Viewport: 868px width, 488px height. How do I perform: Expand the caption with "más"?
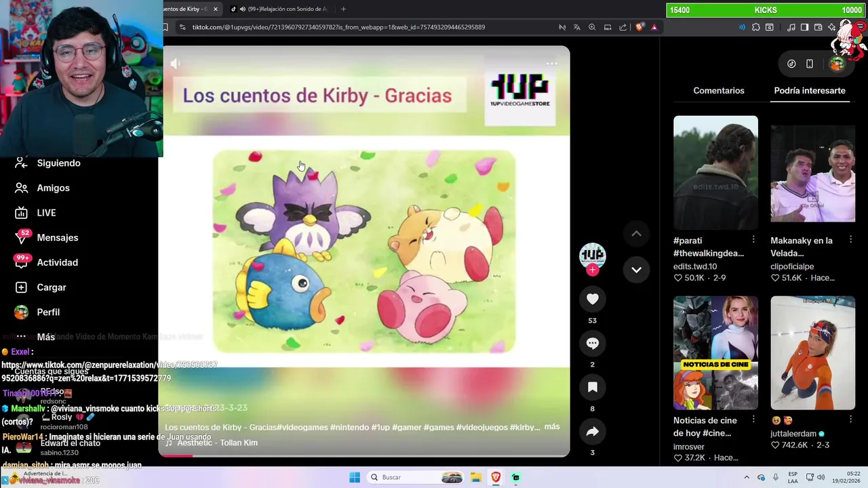tap(552, 426)
